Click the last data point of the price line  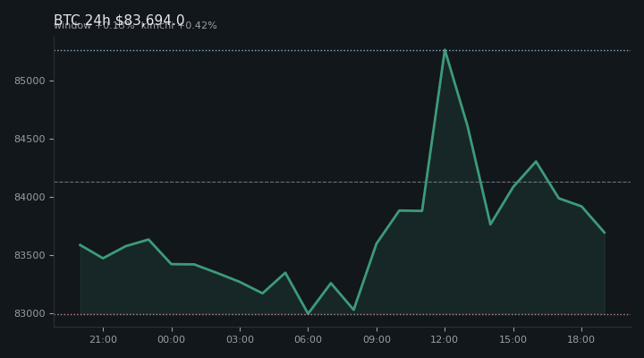[x=605, y=233]
